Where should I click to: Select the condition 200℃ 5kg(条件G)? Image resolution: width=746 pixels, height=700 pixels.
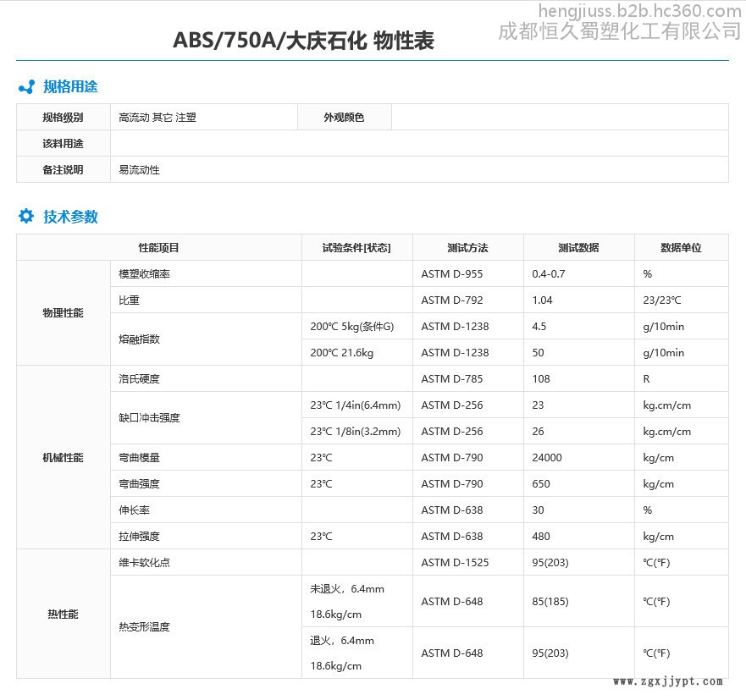click(x=352, y=326)
